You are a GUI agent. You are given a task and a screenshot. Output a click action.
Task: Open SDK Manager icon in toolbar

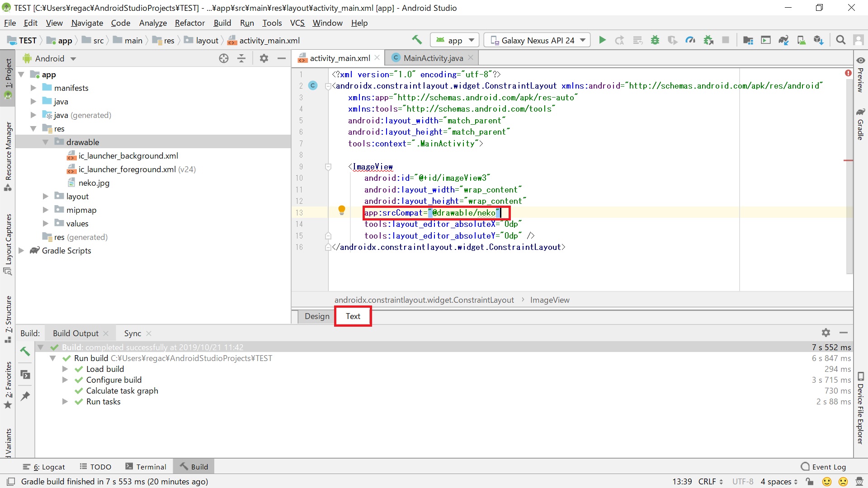click(818, 40)
